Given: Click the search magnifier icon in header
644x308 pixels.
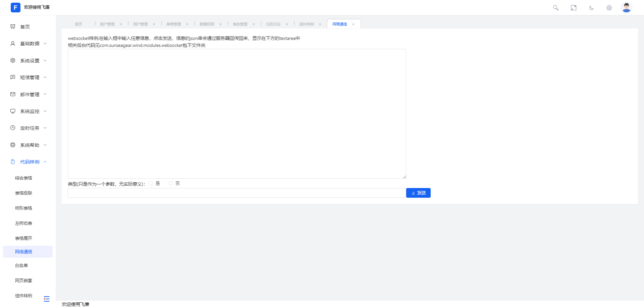Looking at the screenshot, I should (556, 8).
